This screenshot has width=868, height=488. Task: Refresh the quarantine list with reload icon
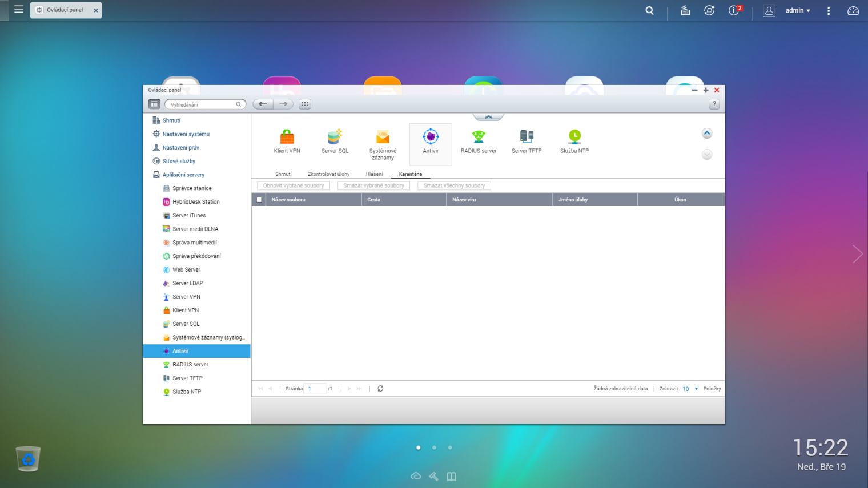tap(380, 389)
